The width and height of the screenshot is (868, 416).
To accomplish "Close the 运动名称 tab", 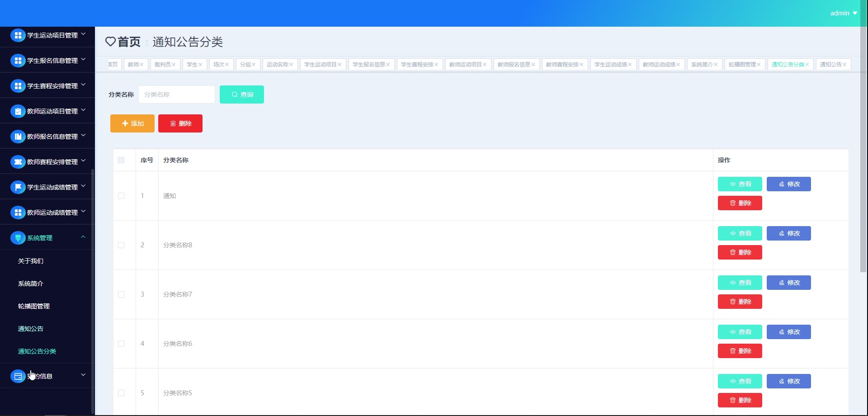I will (291, 65).
